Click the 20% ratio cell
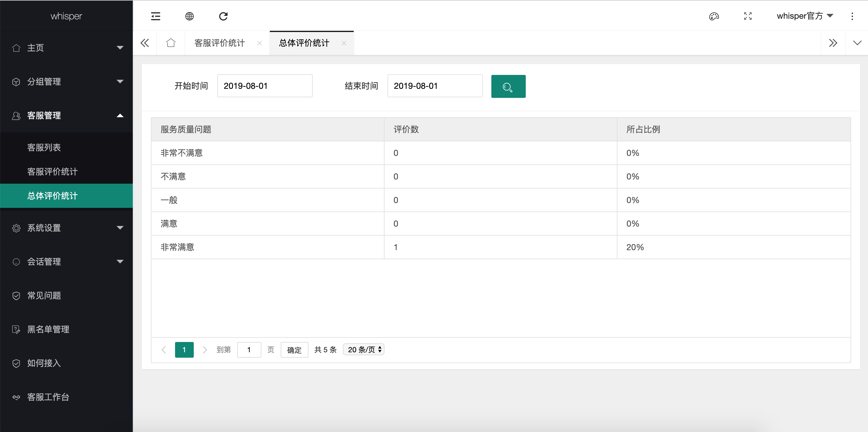 tap(734, 247)
